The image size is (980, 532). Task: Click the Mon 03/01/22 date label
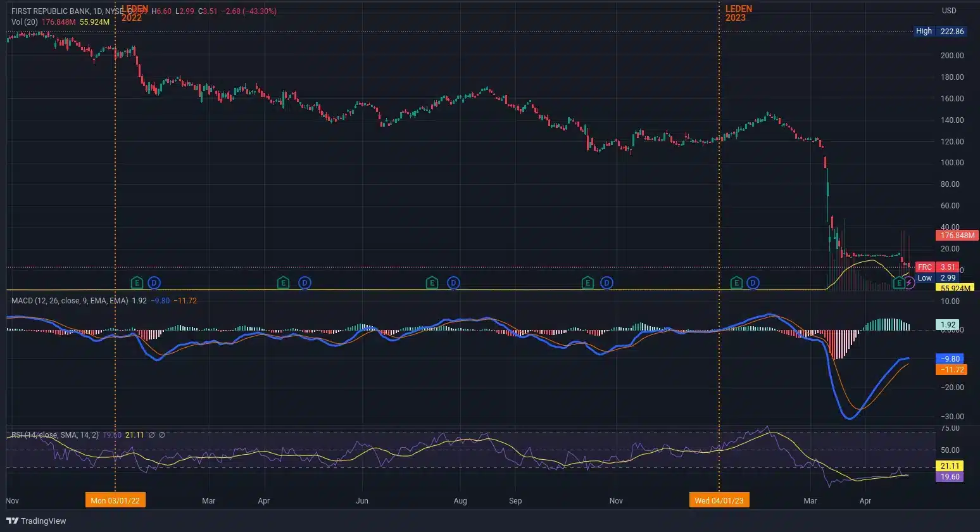(x=115, y=500)
